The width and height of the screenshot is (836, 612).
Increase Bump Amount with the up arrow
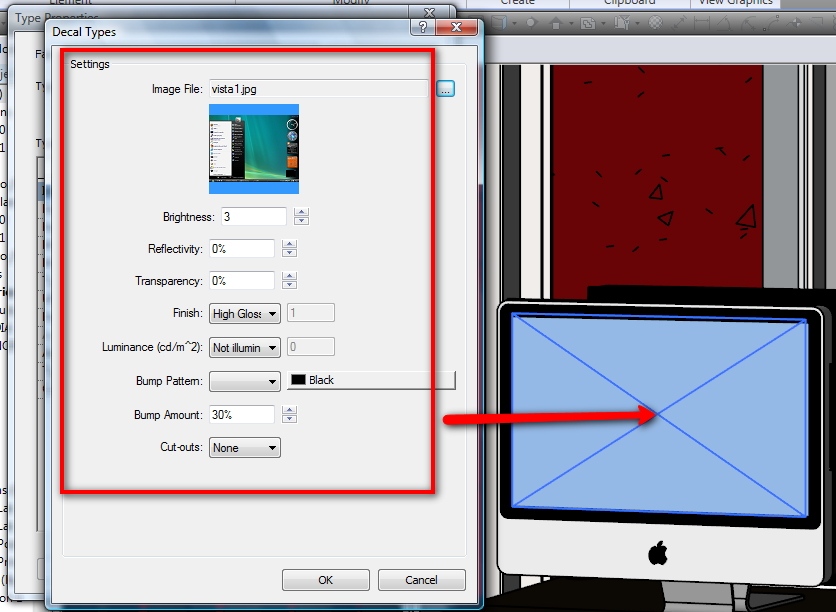pos(290,409)
